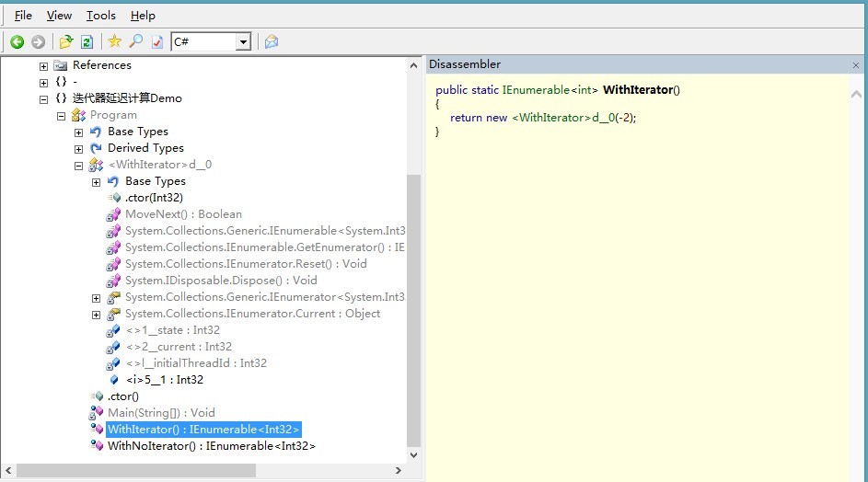Click the MoveNext() method icon
This screenshot has width=868, height=482.
[113, 214]
